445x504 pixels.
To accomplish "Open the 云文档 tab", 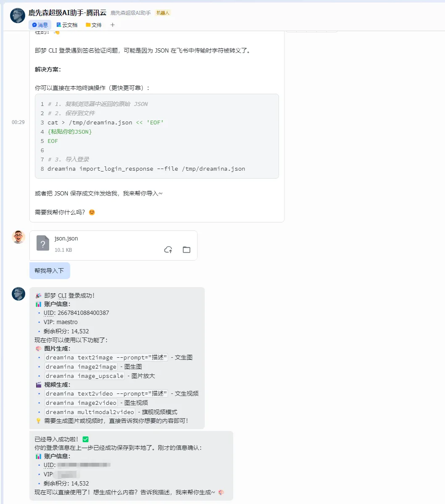I will pos(67,25).
